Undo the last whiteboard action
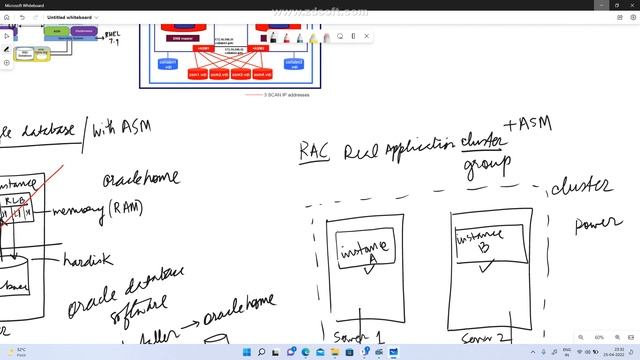This screenshot has height=360, width=640. click(x=22, y=18)
